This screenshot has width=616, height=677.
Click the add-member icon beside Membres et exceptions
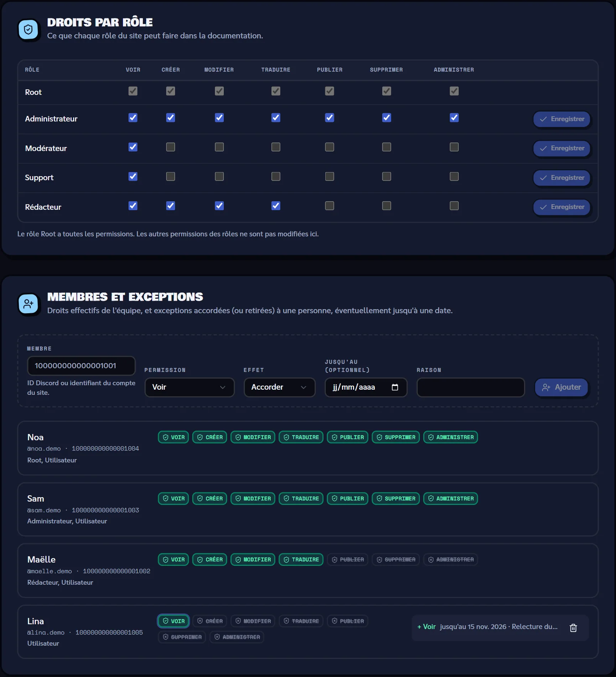click(28, 304)
